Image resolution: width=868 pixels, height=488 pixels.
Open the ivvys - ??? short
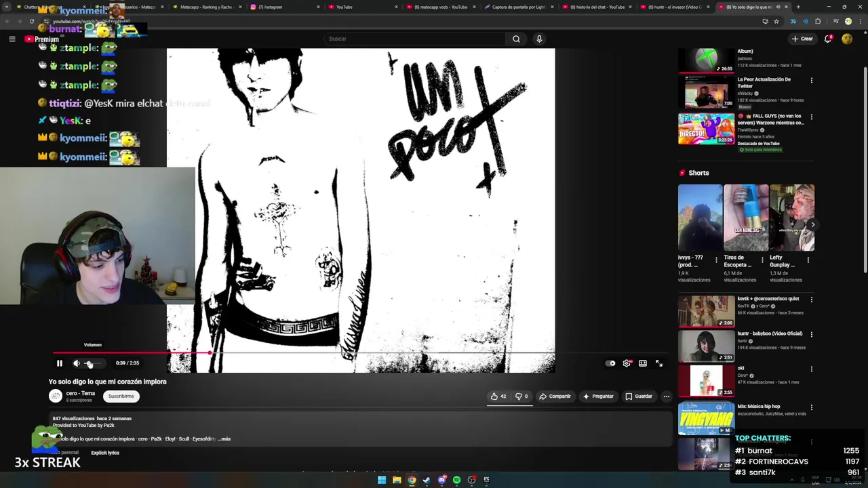[700, 218]
